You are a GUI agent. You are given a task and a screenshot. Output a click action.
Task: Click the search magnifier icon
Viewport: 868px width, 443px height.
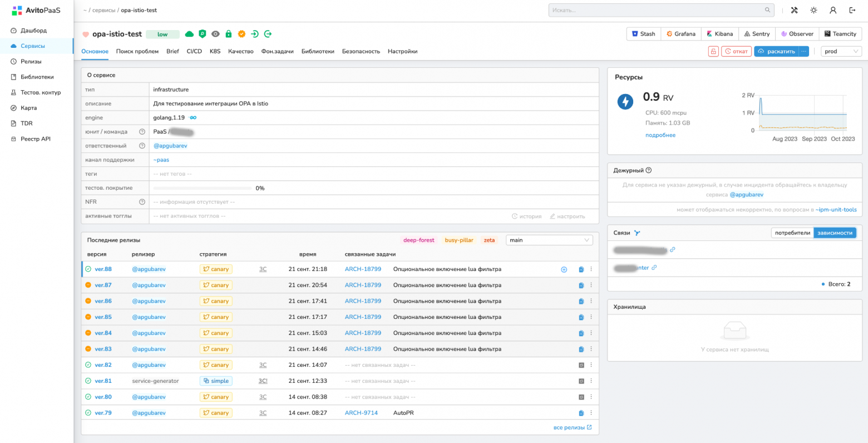pyautogui.click(x=767, y=10)
